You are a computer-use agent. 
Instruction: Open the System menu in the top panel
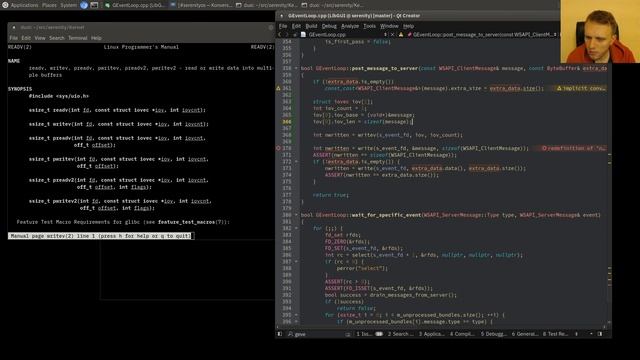(x=69, y=5)
